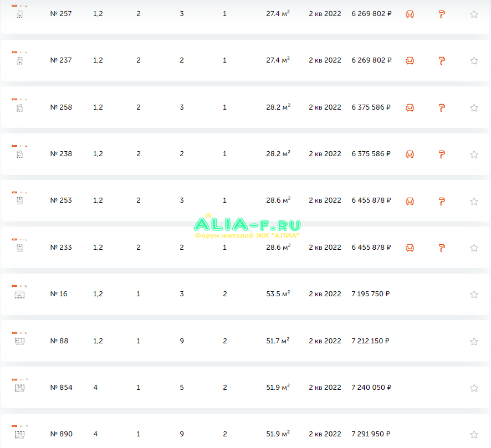Click price 6 269 802 ₽ in row № 257
The width and height of the screenshot is (491, 448).
371,14
